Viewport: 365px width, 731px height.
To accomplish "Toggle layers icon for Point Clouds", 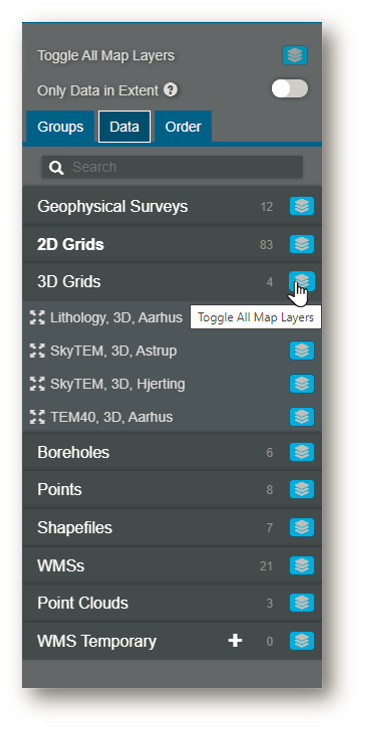I will point(302,603).
